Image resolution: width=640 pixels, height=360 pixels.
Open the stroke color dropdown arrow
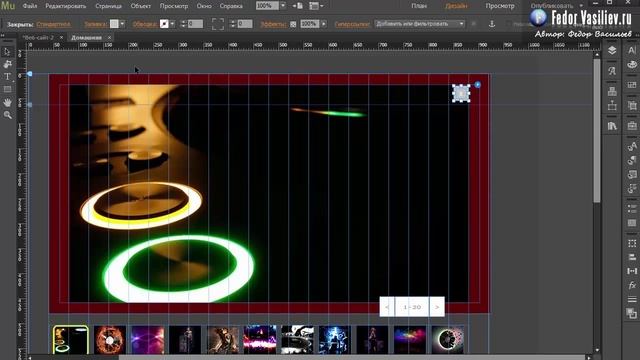coord(172,24)
